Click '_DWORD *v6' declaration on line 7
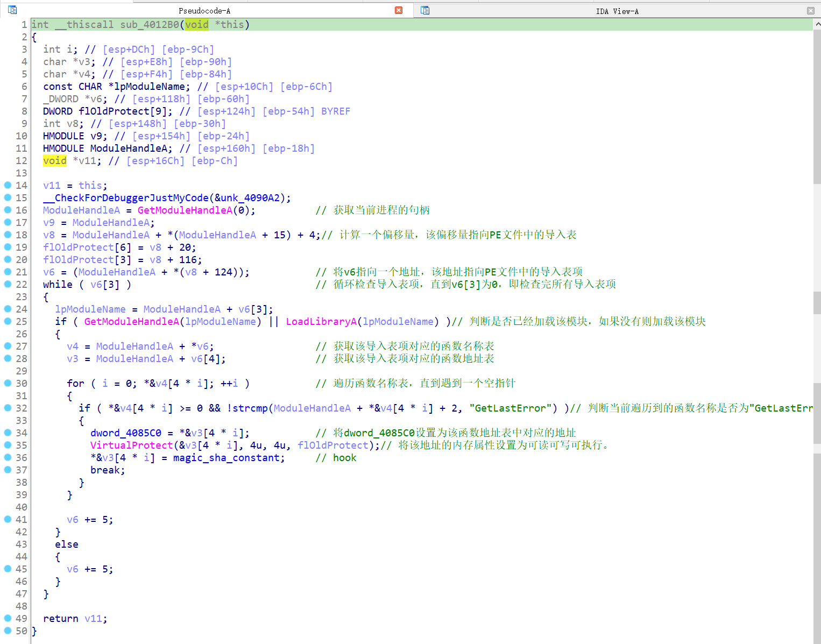821x644 pixels. coord(75,98)
